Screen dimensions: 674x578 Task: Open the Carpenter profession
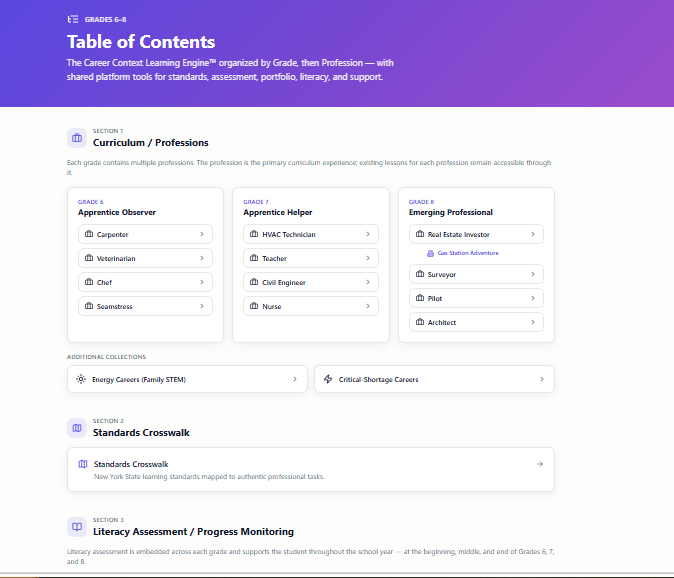coord(145,234)
